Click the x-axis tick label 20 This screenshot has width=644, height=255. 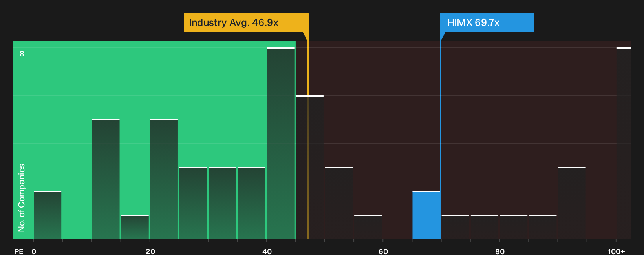[x=150, y=251]
